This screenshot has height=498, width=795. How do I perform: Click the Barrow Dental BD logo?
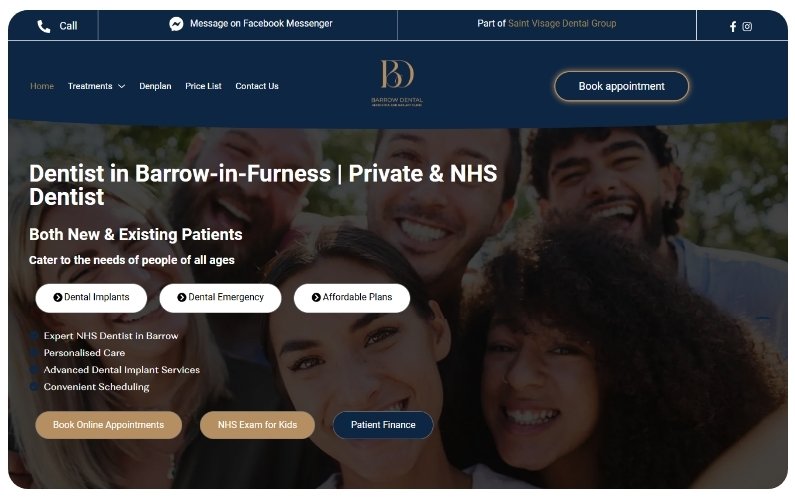[x=397, y=83]
